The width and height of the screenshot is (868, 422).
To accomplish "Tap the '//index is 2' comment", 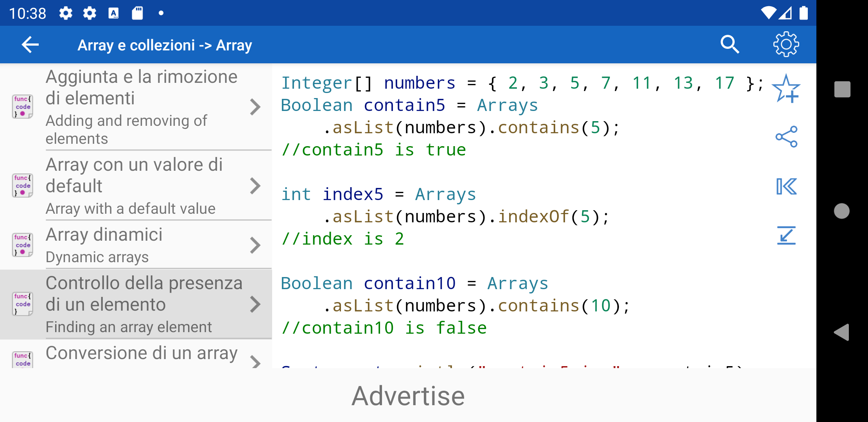I will (x=343, y=239).
